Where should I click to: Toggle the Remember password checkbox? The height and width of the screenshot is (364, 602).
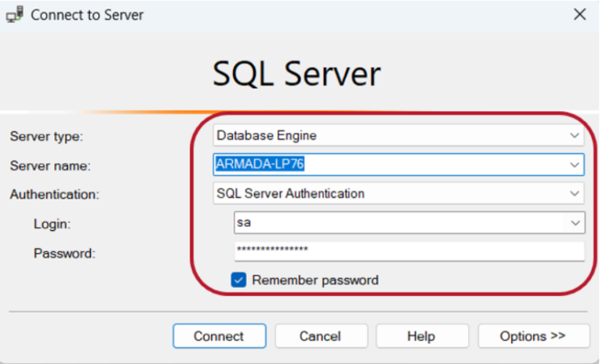239,279
